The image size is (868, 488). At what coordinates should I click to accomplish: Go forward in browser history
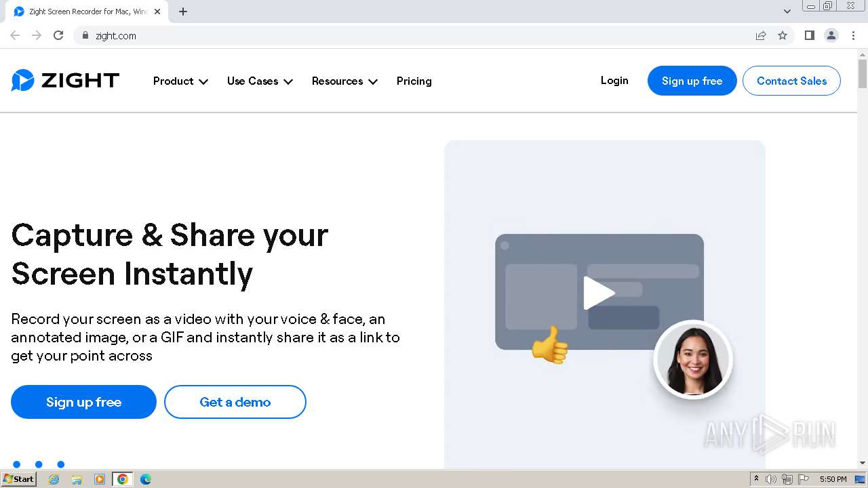[x=37, y=35]
